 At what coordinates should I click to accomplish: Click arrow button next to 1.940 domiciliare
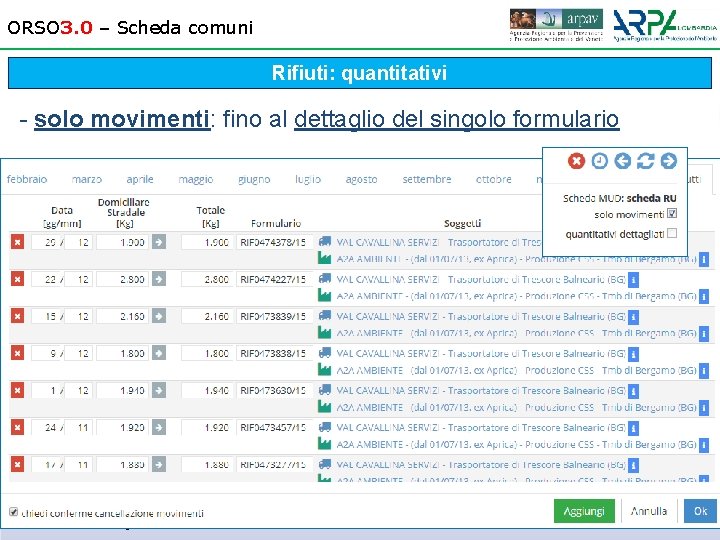pyautogui.click(x=159, y=390)
